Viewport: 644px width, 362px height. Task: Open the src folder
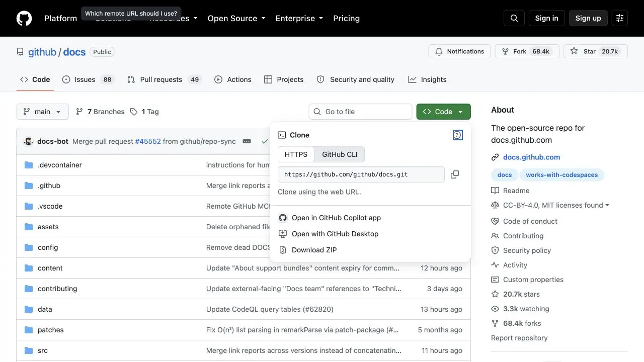coord(43,350)
